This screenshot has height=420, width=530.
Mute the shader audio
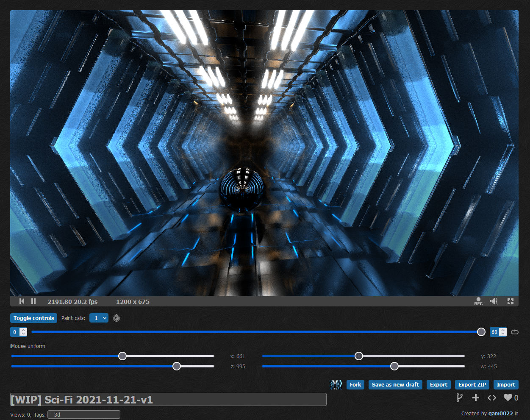(494, 301)
